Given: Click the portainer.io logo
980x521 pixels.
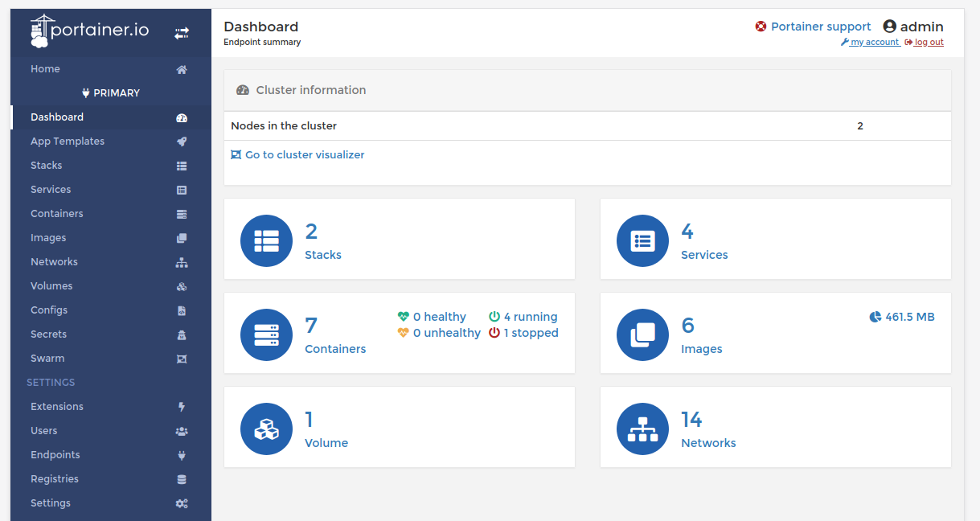Looking at the screenshot, I should click(x=89, y=31).
